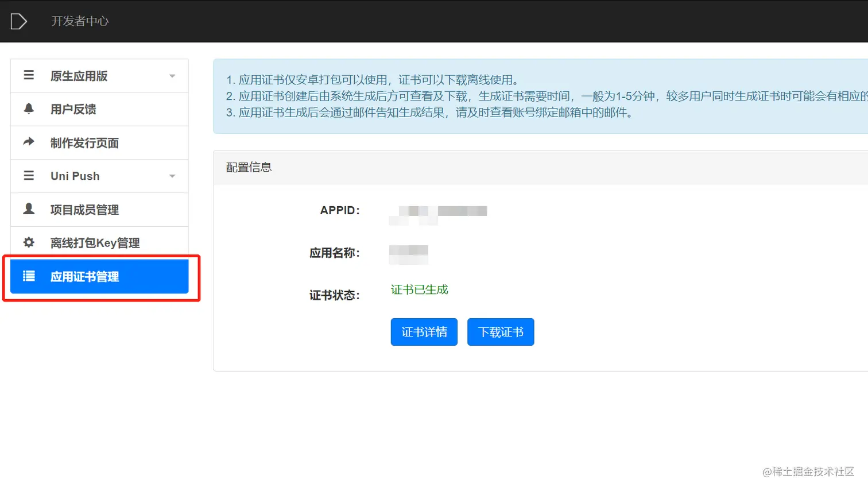The image size is (868, 491).
Task: Click the share arrow icon beside 制作发行页面
Action: [29, 142]
